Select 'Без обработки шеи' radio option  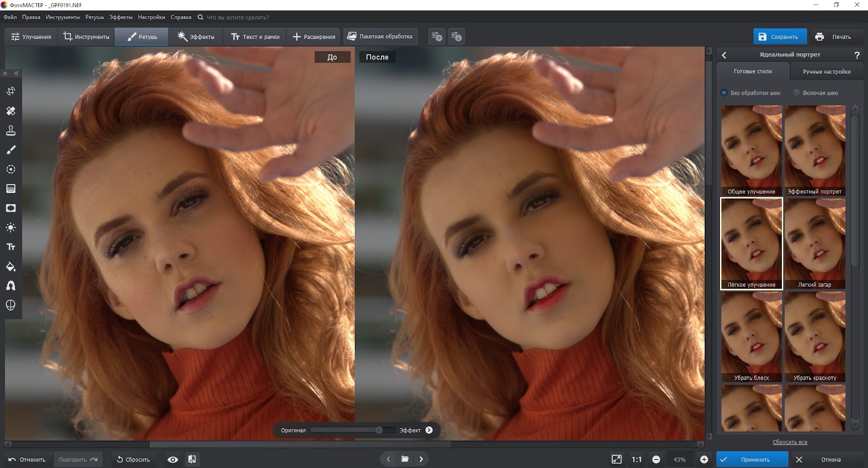point(724,93)
